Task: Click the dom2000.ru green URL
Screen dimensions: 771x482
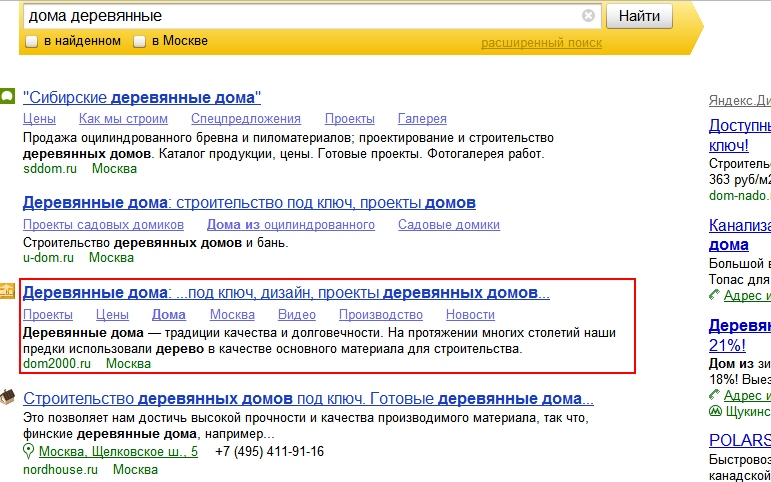Action: pyautogui.click(x=57, y=364)
